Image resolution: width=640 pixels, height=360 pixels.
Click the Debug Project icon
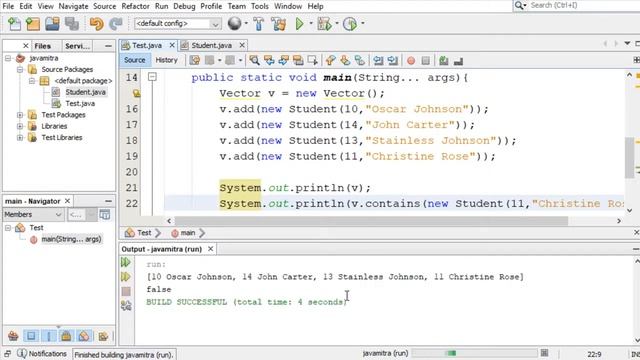click(325, 24)
